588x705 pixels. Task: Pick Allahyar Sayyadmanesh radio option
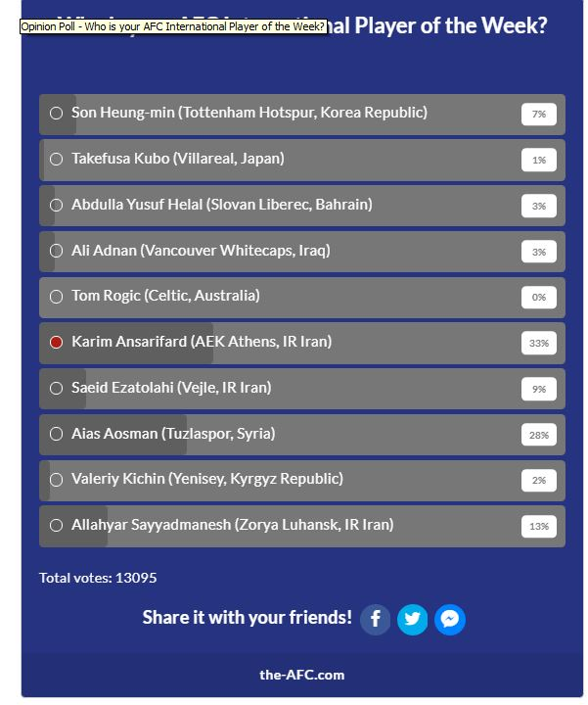coord(57,526)
